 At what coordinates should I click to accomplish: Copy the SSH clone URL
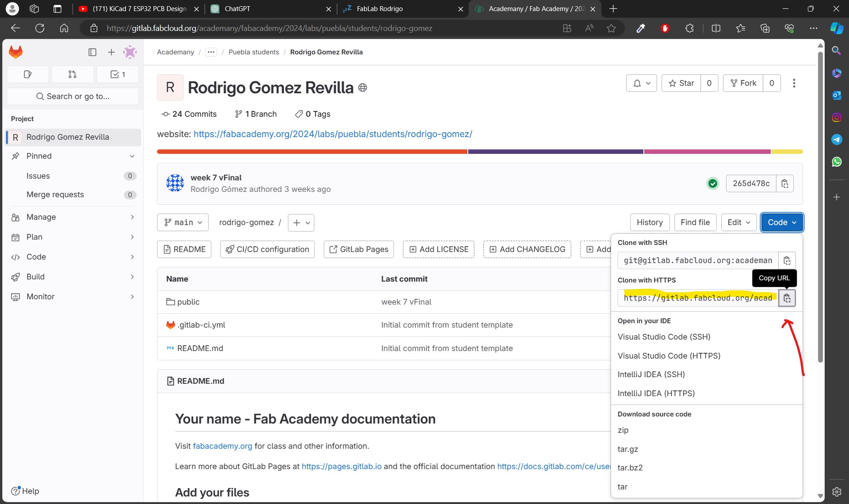pyautogui.click(x=787, y=260)
